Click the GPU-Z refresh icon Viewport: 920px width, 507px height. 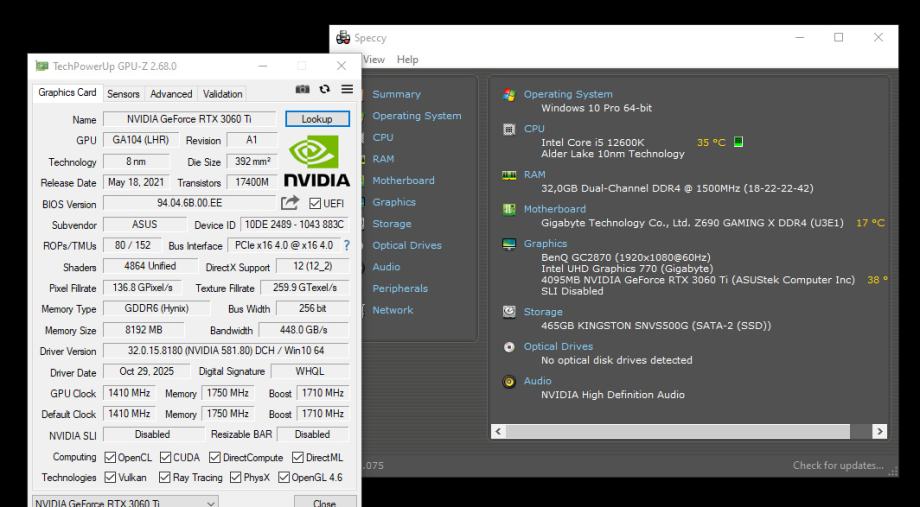(x=324, y=89)
